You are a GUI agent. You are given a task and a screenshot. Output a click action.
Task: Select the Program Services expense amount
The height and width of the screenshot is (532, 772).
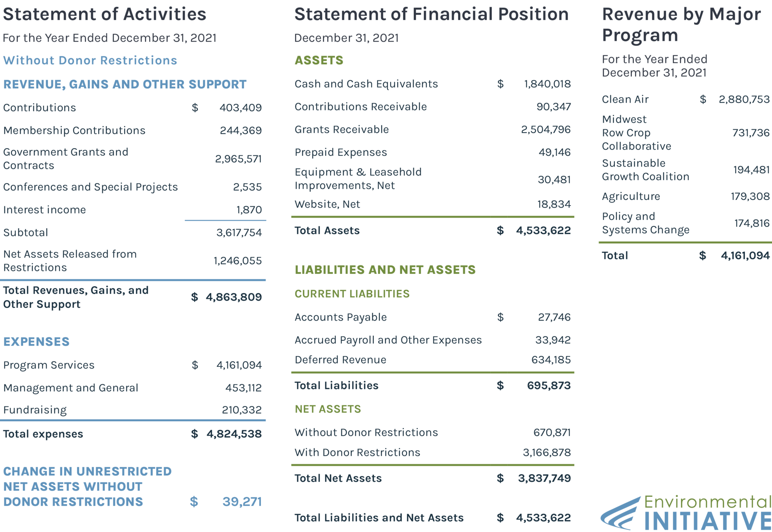tap(239, 365)
